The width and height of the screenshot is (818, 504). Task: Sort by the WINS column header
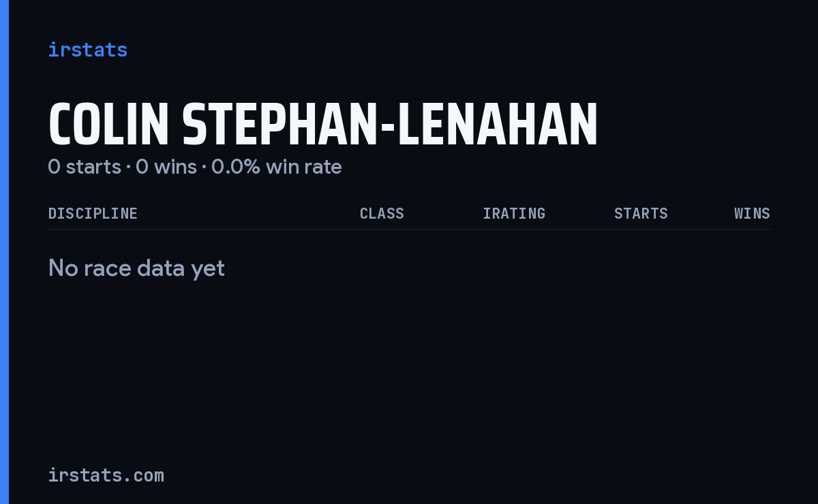pyautogui.click(x=752, y=213)
